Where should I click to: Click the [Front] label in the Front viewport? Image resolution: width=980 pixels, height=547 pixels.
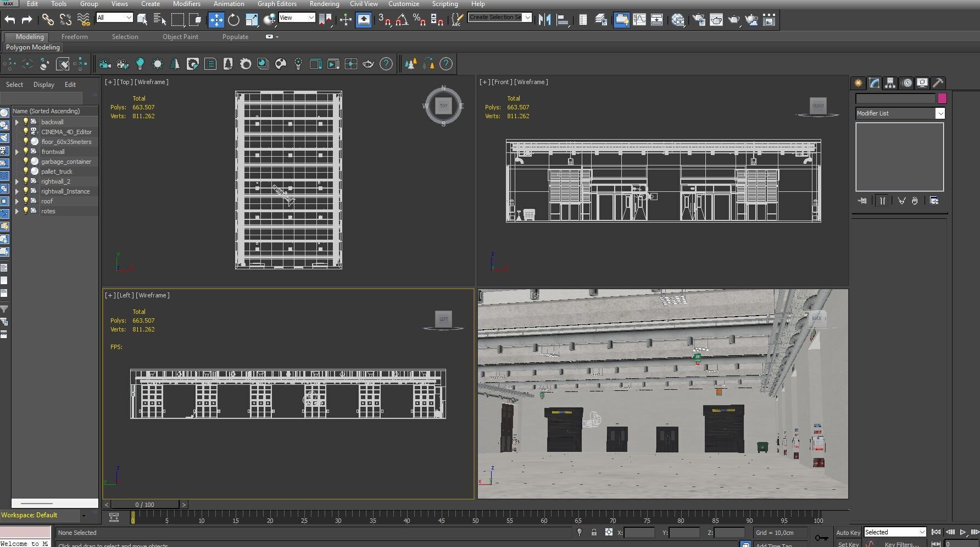[503, 82]
